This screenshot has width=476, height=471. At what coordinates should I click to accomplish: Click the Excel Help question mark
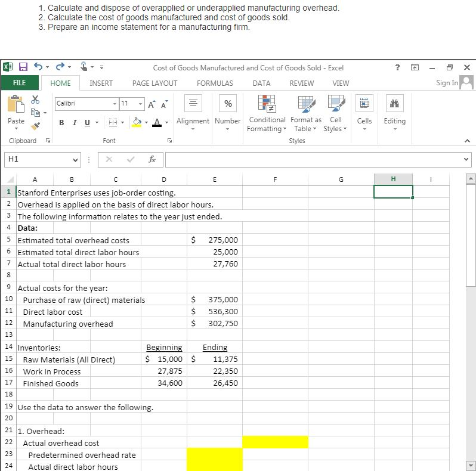397,67
